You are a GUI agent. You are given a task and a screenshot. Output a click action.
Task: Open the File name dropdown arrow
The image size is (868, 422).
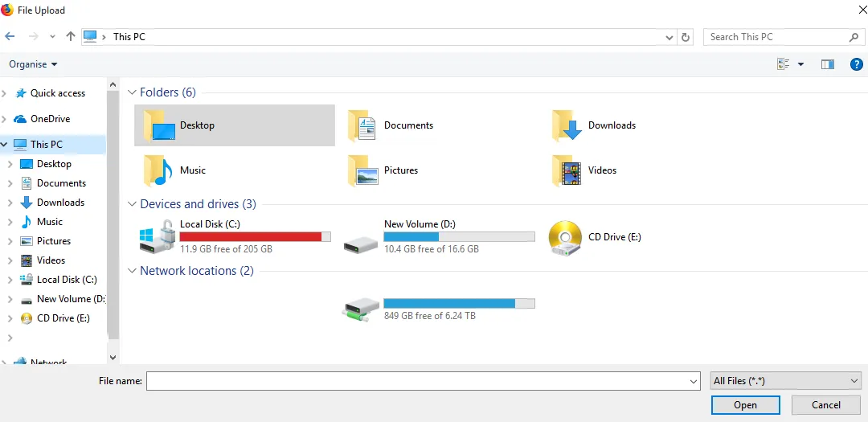(694, 382)
